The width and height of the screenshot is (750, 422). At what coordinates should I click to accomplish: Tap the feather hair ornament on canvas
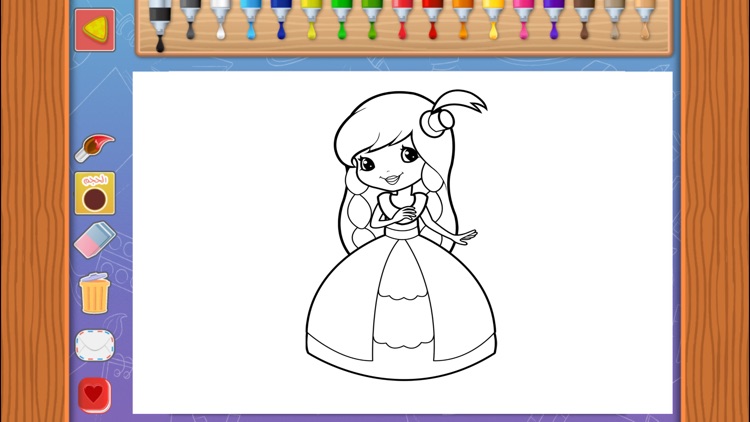[x=459, y=101]
